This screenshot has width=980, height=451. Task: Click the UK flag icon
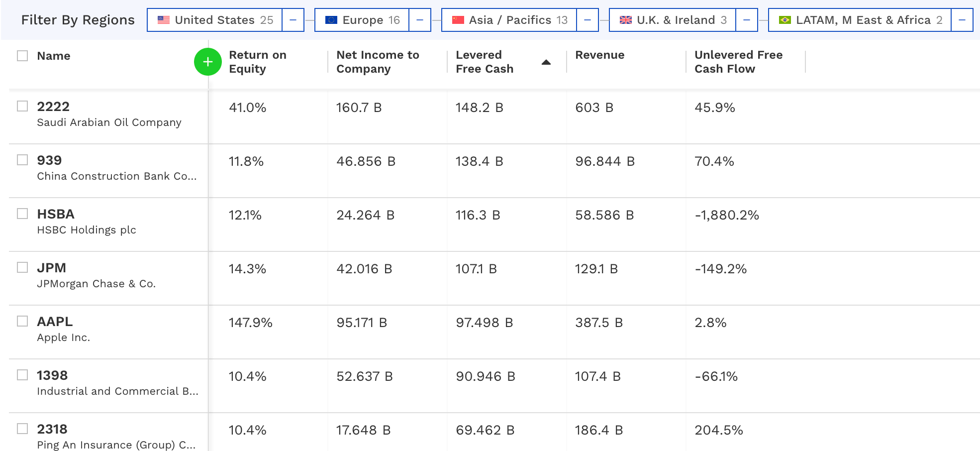point(626,20)
